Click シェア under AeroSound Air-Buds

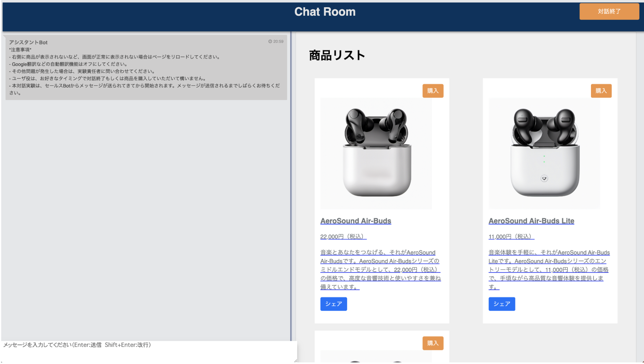(x=333, y=304)
